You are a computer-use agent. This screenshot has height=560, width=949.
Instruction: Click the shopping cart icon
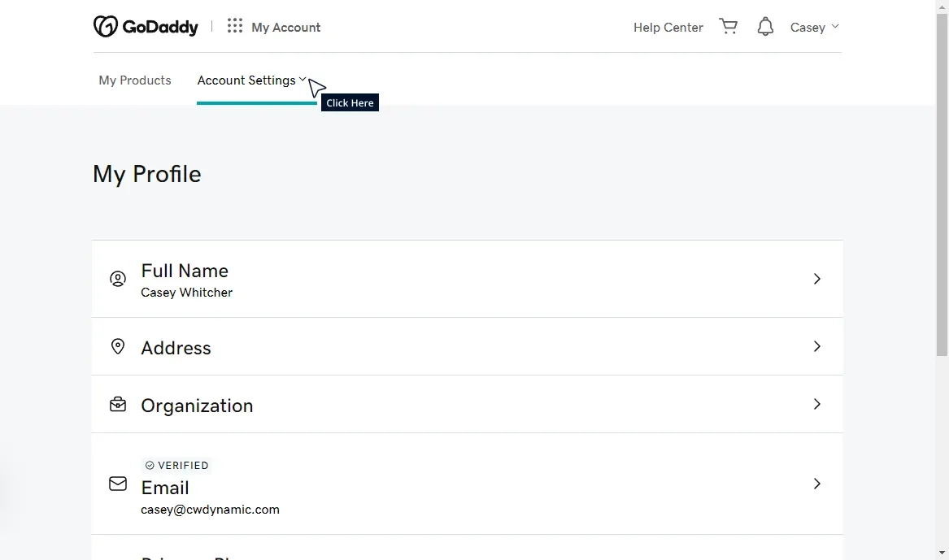728,25
